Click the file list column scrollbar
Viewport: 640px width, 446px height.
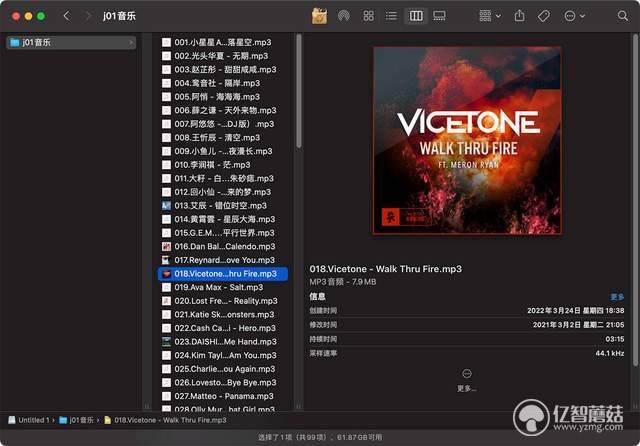[x=299, y=91]
